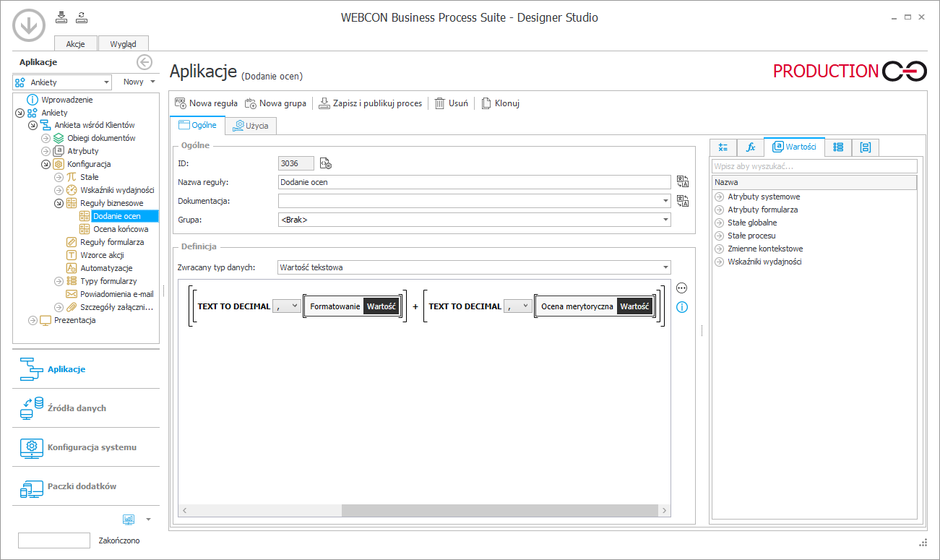
Task: Click Zapisz i publikuj proces
Action: pos(370,103)
